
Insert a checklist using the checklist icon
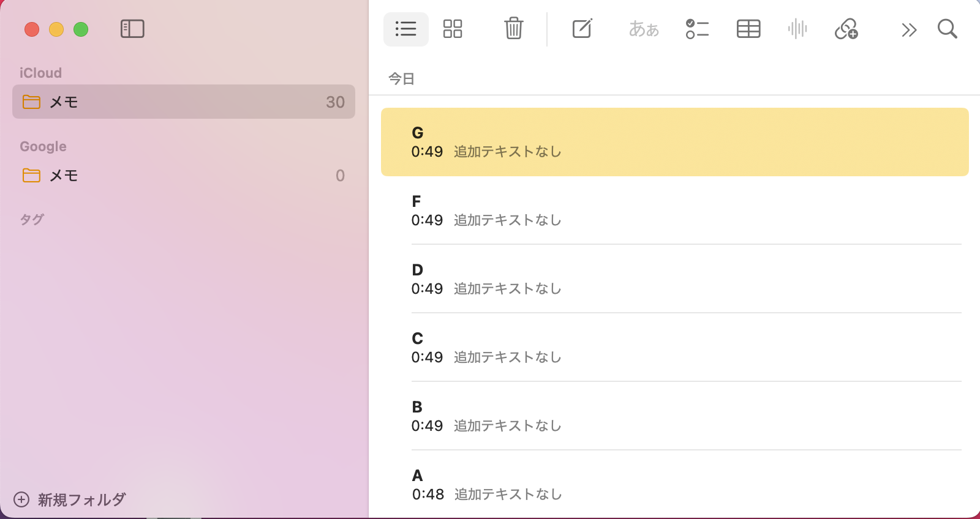tap(697, 29)
